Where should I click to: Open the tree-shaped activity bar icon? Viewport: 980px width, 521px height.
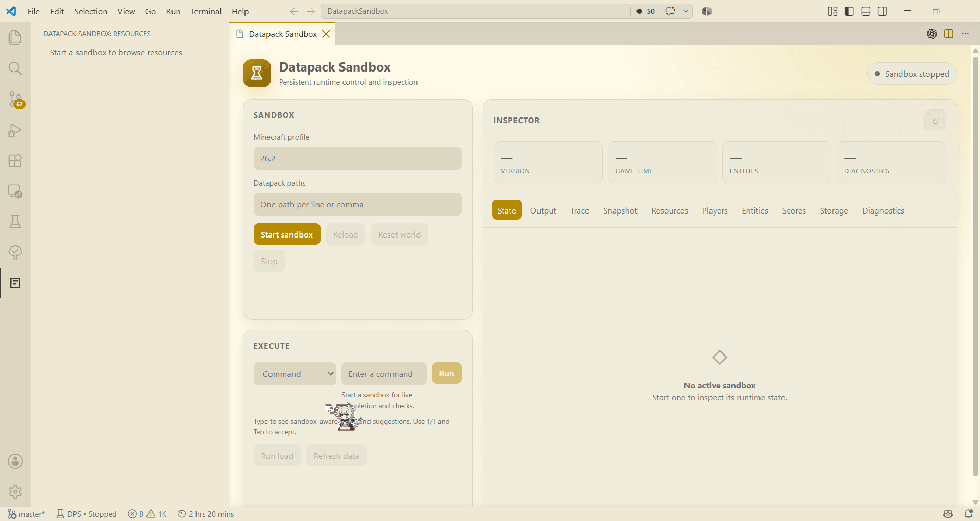15,252
